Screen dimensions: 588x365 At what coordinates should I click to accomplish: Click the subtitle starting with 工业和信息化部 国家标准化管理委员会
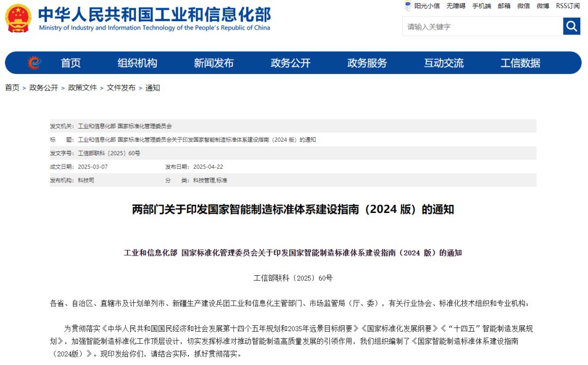tap(293, 253)
